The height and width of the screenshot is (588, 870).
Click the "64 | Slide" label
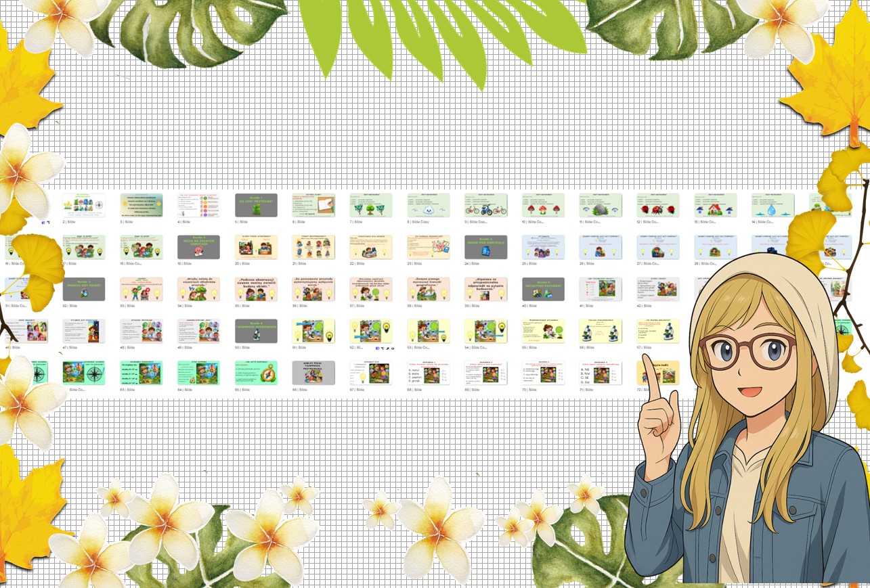tap(187, 389)
